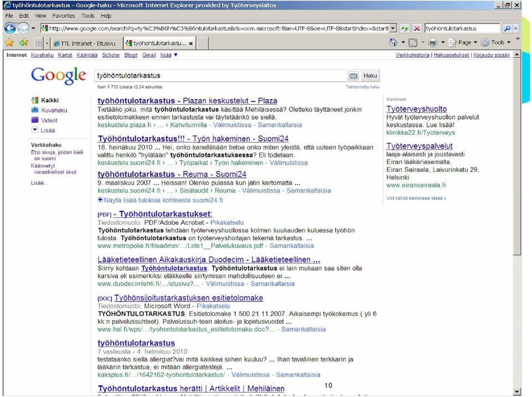
Task: Click the on-screen keyboard icon in Google search box
Action: pos(353,76)
